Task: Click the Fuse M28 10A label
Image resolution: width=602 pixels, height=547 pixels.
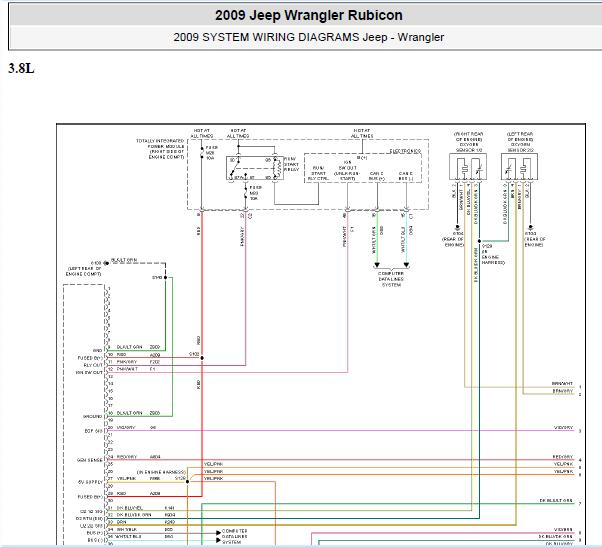Action: point(211,152)
